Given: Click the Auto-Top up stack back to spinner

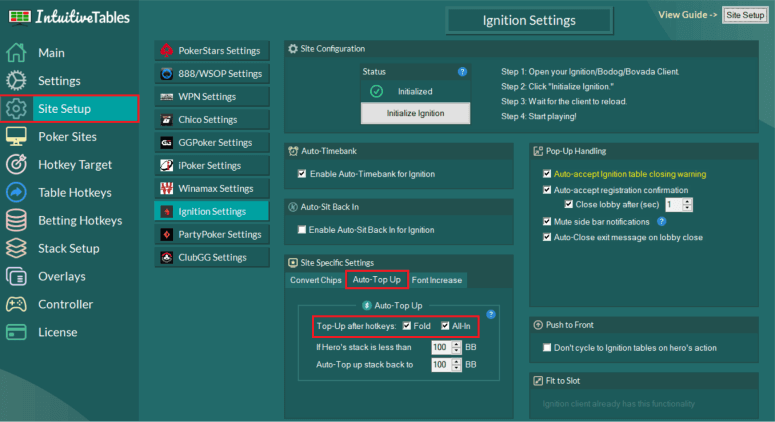Looking at the screenshot, I should point(456,365).
